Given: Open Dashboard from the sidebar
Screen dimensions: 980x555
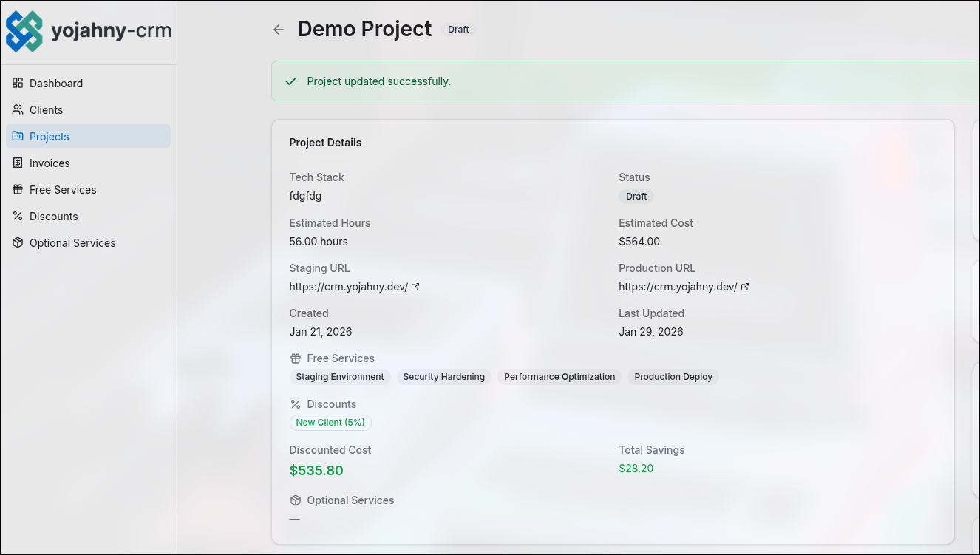Looking at the screenshot, I should (88, 83).
